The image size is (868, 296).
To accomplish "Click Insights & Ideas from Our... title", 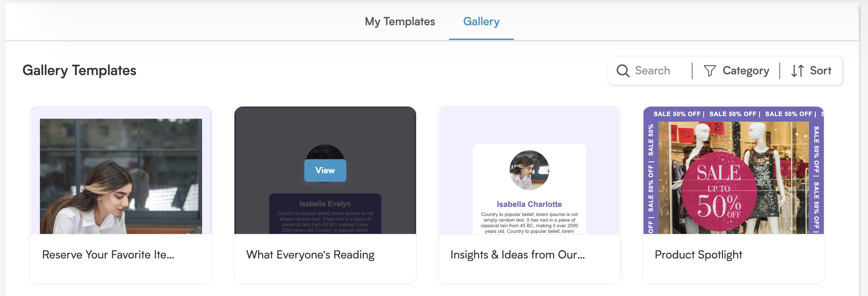I will point(518,255).
